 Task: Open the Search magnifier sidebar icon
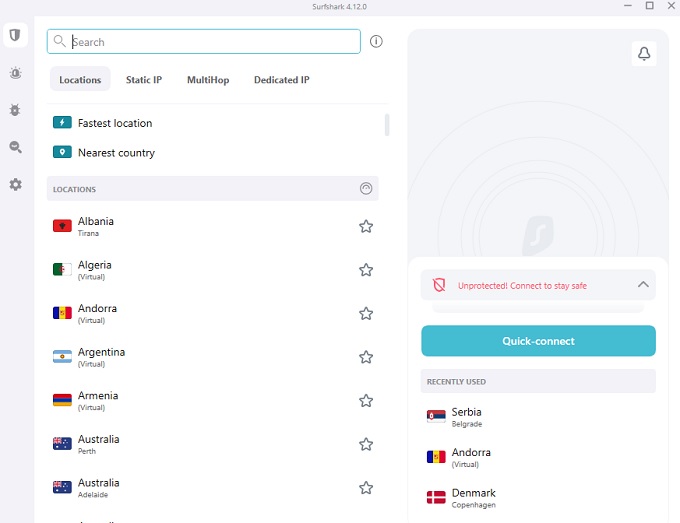pyautogui.click(x=15, y=147)
